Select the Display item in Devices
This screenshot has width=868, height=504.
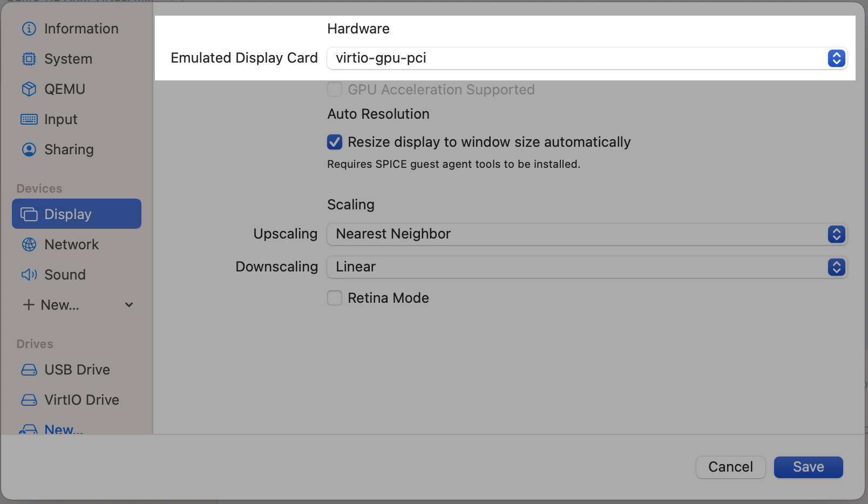pos(77,214)
